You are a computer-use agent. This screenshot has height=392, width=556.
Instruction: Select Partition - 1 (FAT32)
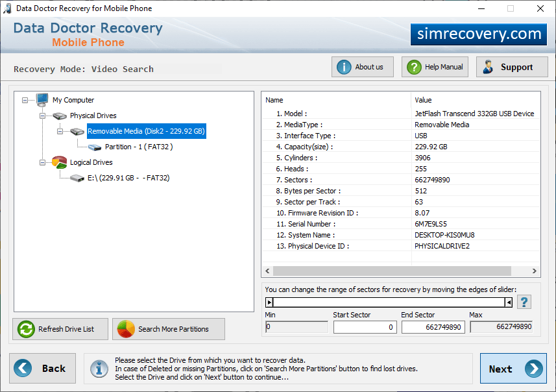click(139, 147)
